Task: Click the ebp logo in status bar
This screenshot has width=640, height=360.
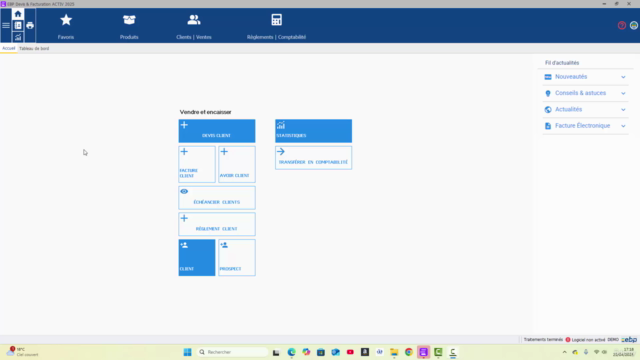Action: coord(629,340)
